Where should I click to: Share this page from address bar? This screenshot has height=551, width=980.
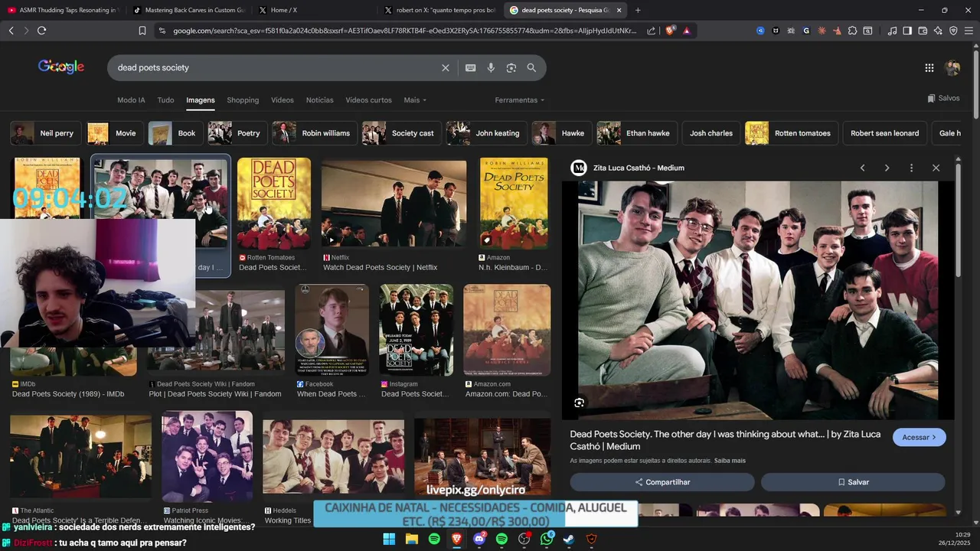(651, 31)
